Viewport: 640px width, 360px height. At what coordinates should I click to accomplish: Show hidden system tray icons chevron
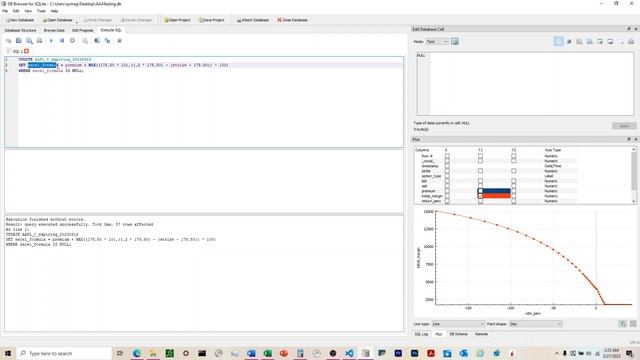[556, 353]
